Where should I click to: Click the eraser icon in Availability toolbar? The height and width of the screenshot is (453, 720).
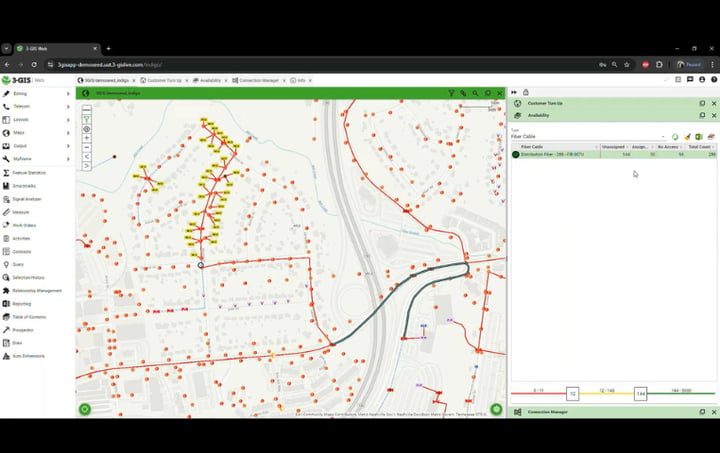(711, 137)
